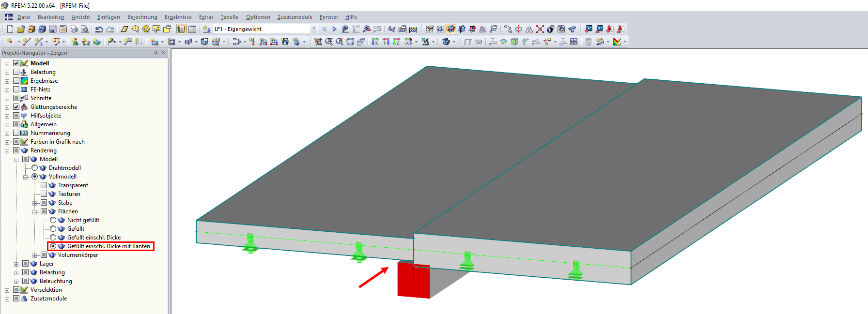Create a new file via blank-page icon
868x314 pixels.
[x=10, y=29]
